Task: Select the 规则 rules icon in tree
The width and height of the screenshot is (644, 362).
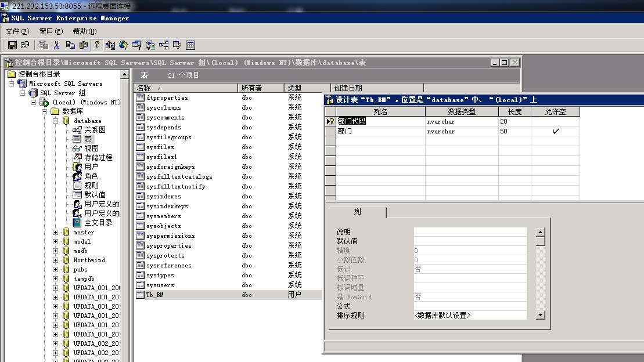Action: [77, 186]
